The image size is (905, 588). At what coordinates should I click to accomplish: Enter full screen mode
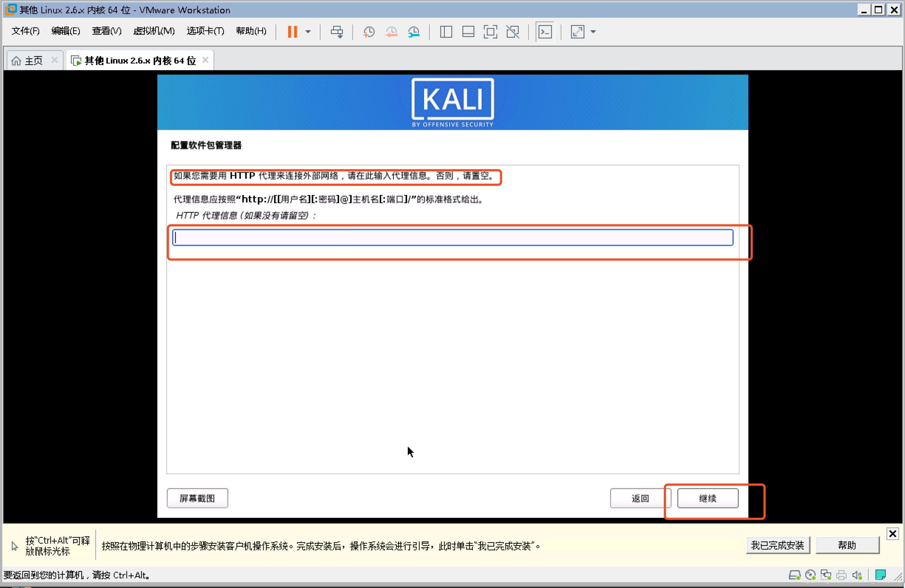coord(491,32)
